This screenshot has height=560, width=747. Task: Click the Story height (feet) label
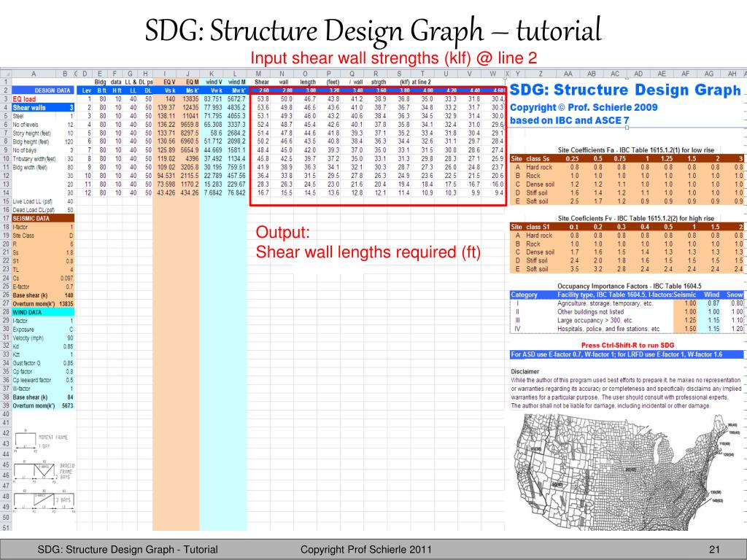click(32, 133)
